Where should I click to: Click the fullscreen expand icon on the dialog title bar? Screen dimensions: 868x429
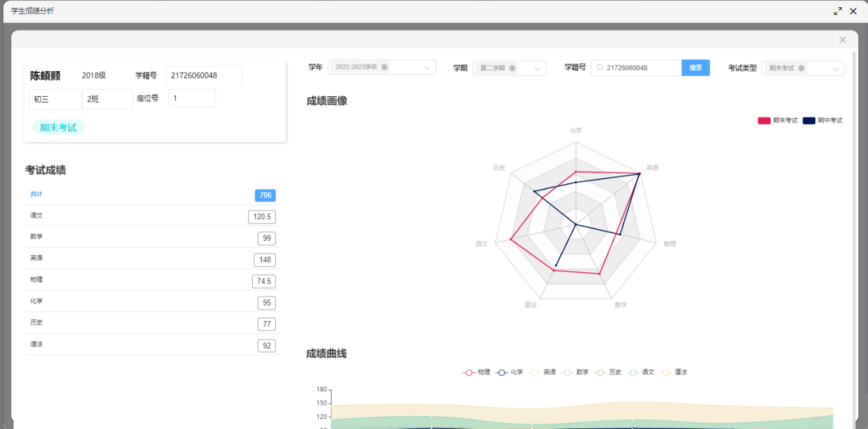tap(838, 11)
